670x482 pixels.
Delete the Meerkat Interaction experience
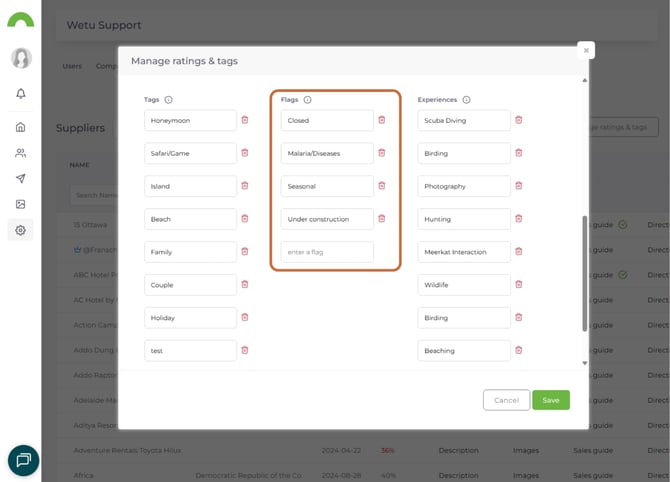[x=519, y=252]
